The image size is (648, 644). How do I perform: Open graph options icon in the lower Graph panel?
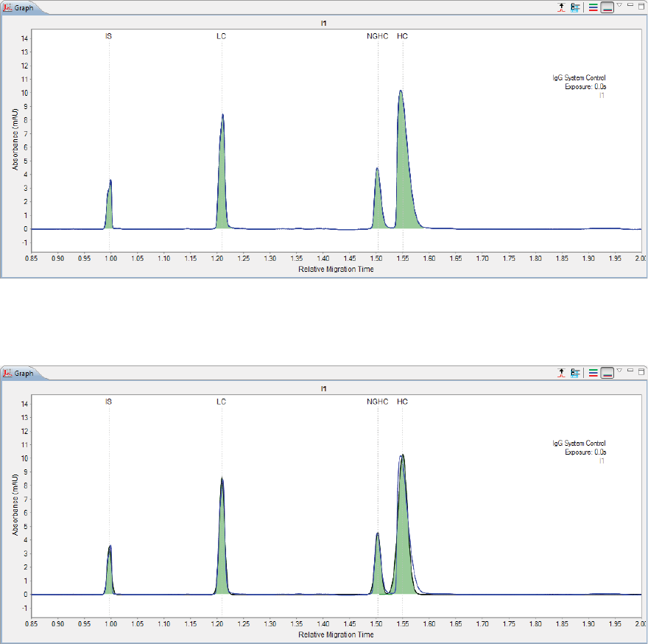pos(575,373)
